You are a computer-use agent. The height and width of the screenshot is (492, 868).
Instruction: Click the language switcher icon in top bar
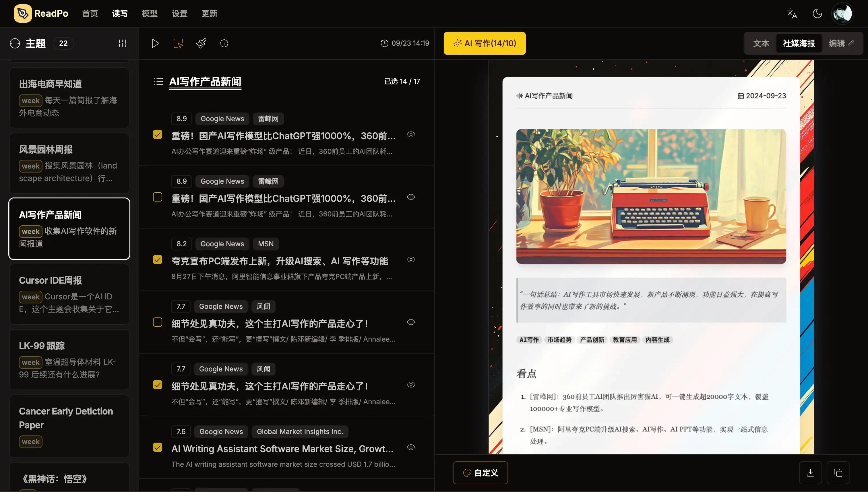(x=792, y=13)
